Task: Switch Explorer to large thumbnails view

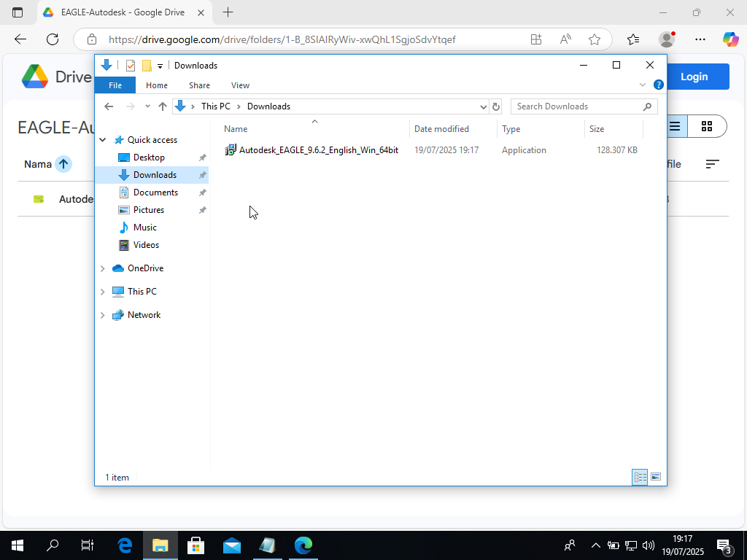Action: click(656, 477)
